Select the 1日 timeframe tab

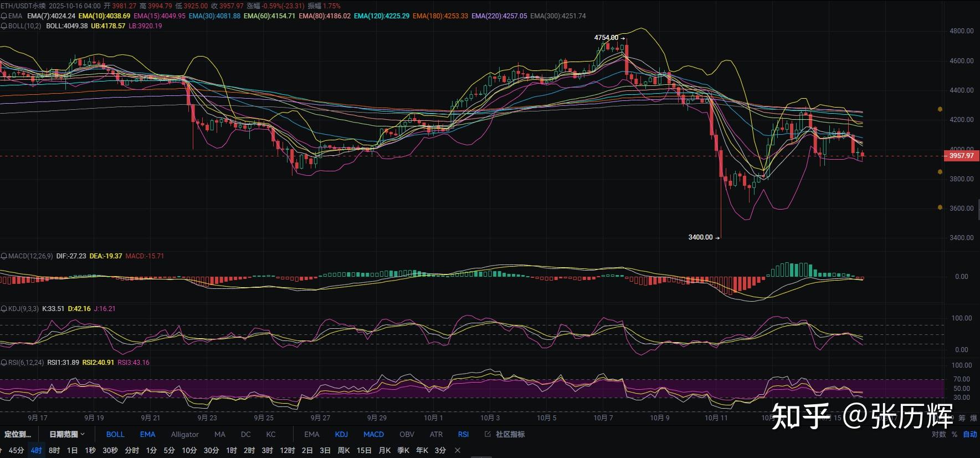pyautogui.click(x=72, y=450)
